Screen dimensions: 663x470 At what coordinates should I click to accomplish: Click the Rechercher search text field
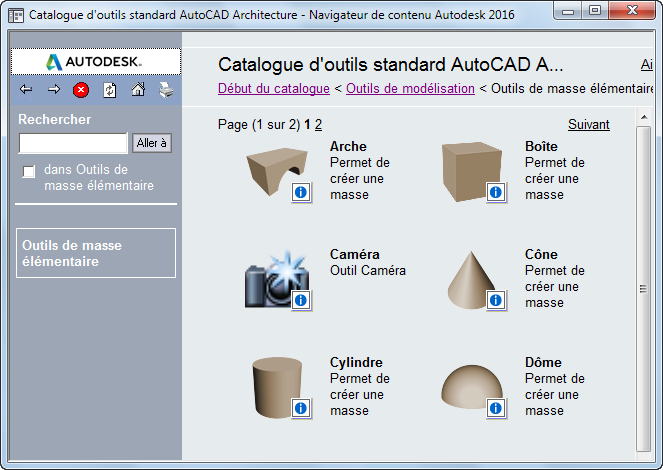pyautogui.click(x=73, y=143)
